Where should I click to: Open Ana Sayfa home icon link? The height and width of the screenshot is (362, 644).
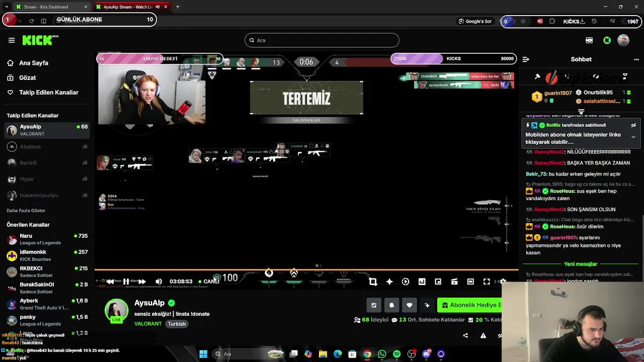(11, 63)
